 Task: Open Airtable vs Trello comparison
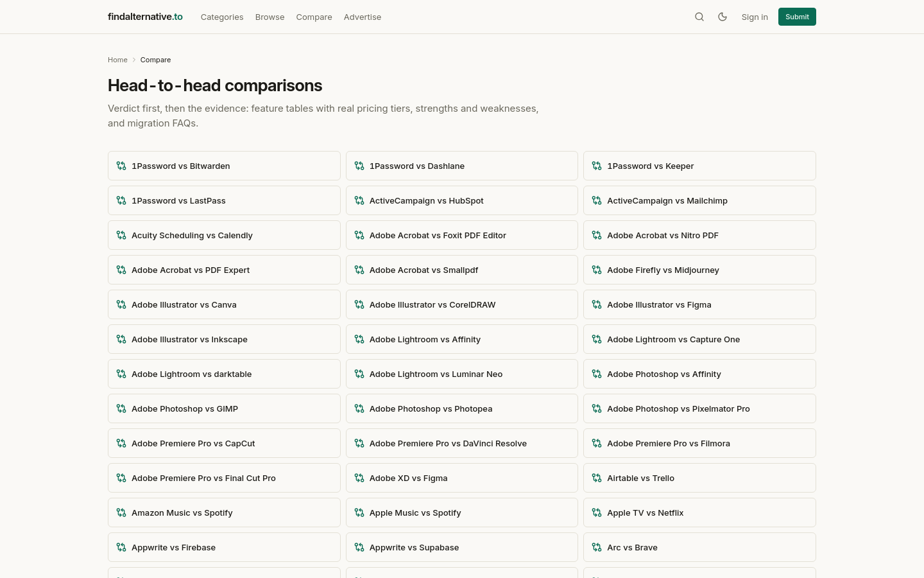coord(699,478)
